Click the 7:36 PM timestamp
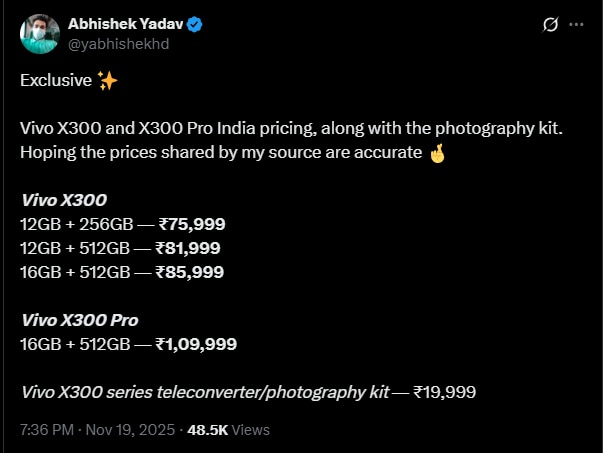Screen dimensions: 603x453 (47, 429)
